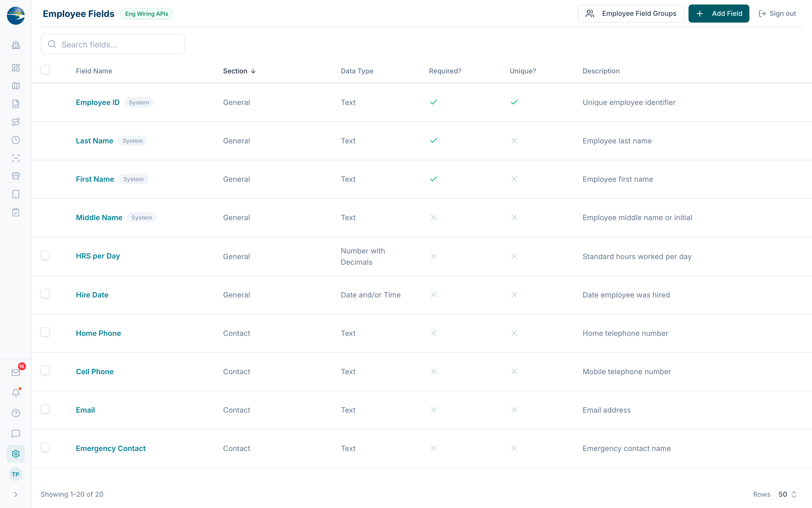Sort by the Description column header
The width and height of the screenshot is (812, 508).
[601, 71]
